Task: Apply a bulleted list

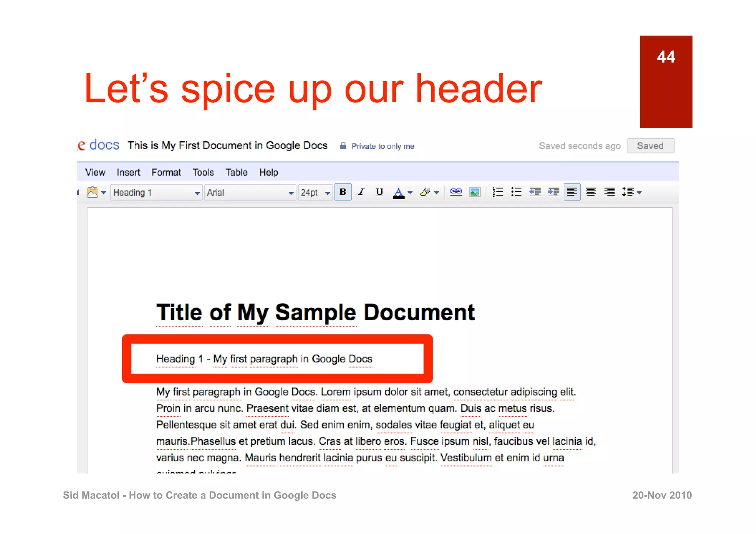Action: pos(516,192)
